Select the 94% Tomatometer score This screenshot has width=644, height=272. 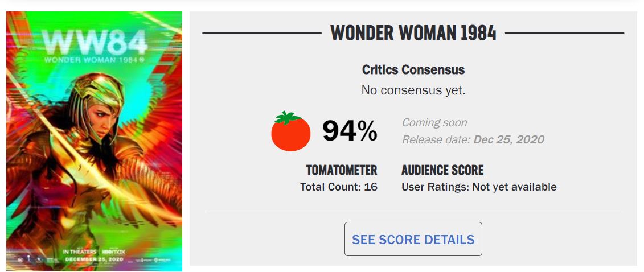coord(350,131)
